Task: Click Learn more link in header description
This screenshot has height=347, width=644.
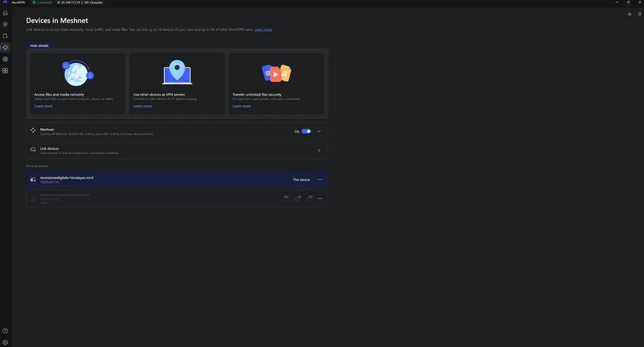Action: tap(263, 29)
